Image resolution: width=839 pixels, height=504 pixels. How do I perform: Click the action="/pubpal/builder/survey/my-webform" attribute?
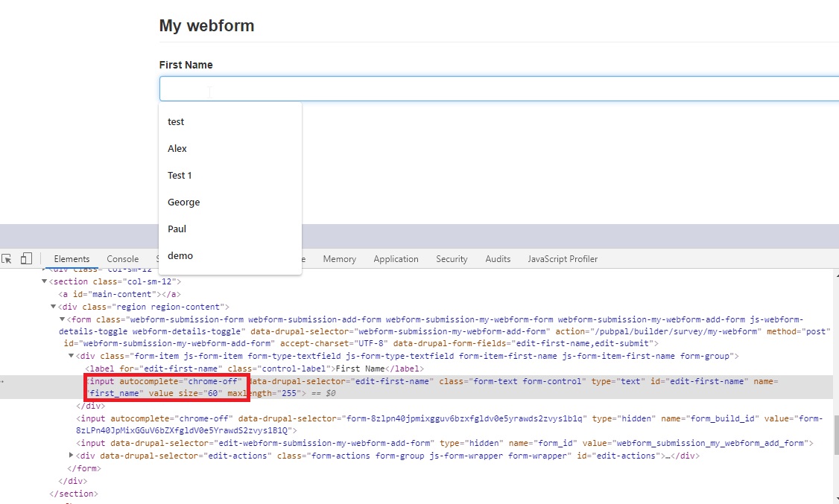click(658, 331)
